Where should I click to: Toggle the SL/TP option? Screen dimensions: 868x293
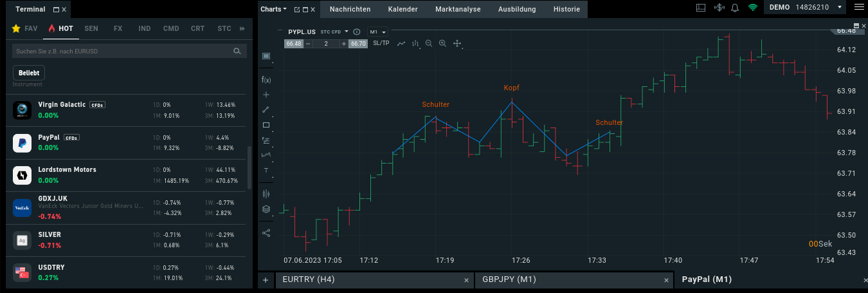[x=381, y=43]
